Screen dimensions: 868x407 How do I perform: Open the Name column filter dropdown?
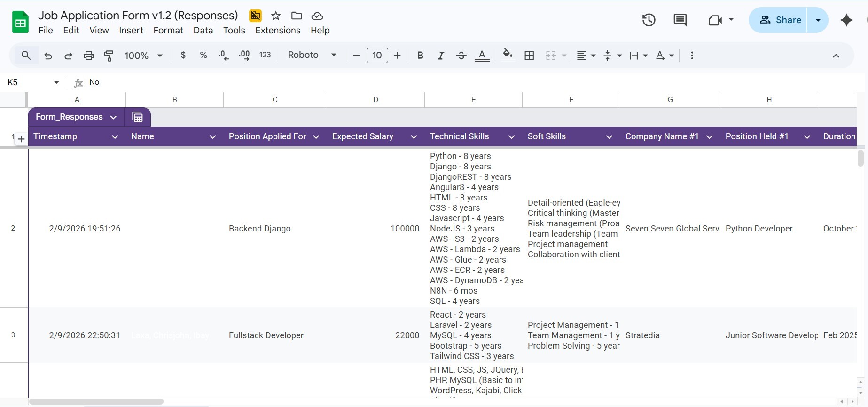(212, 137)
